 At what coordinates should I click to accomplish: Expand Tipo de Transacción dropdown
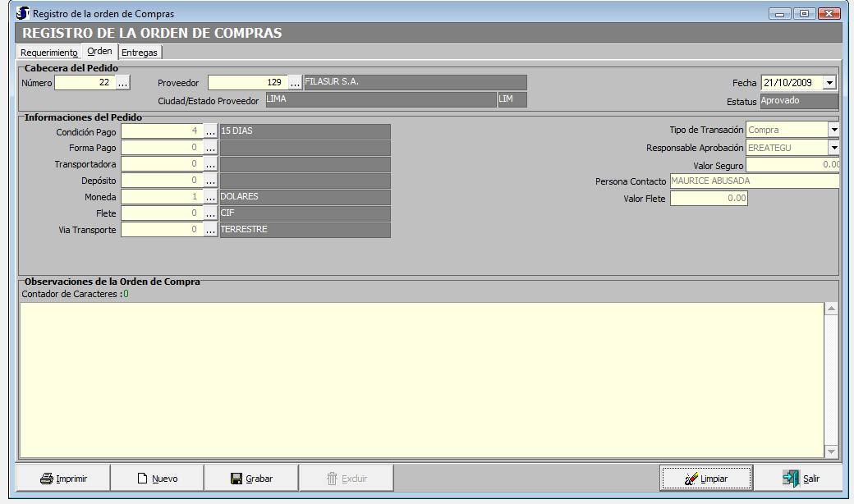tap(833, 130)
